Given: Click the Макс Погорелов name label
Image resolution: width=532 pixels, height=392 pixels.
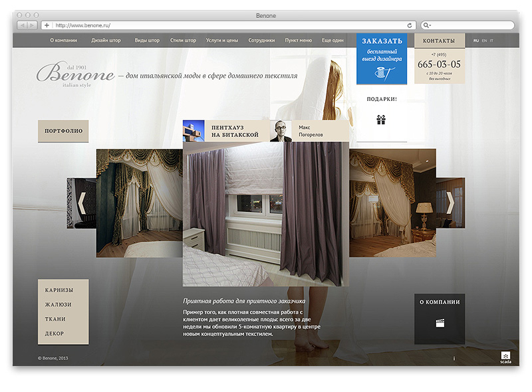Looking at the screenshot, I should click(311, 132).
